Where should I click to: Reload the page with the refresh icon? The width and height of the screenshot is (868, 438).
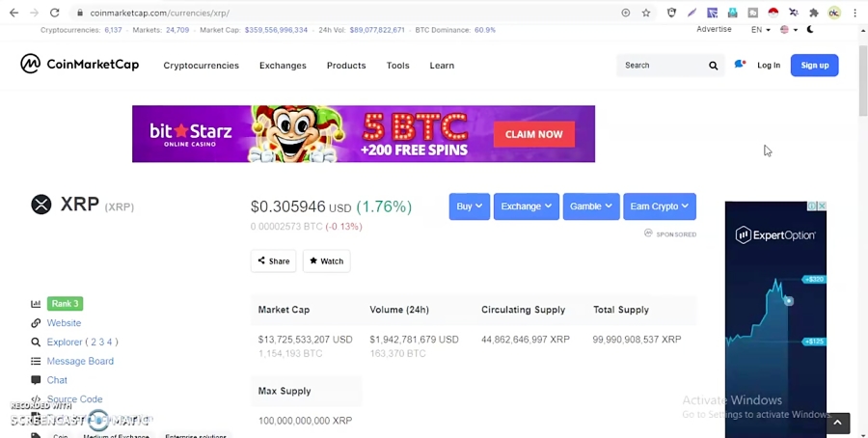tap(54, 13)
